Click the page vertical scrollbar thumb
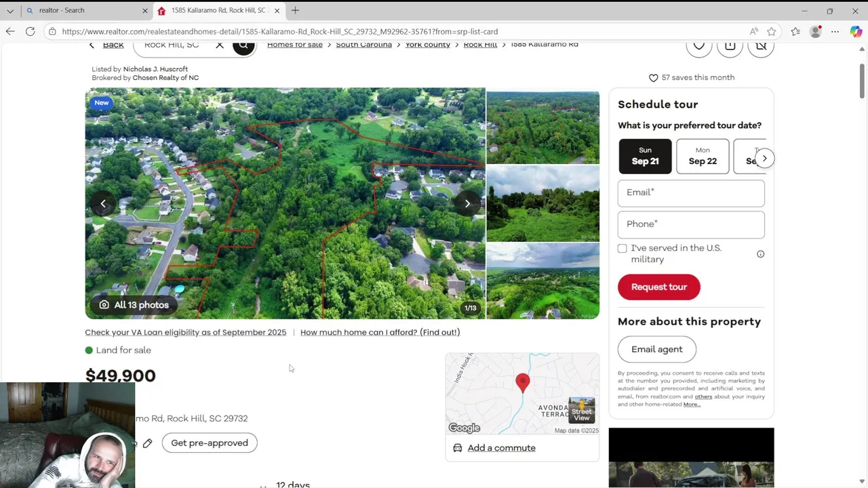This screenshot has width=868, height=488. point(863,81)
